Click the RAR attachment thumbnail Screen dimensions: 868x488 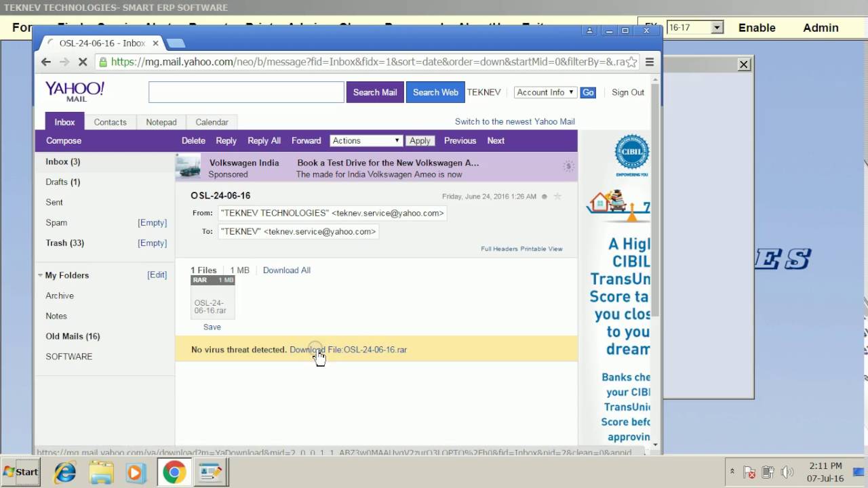pyautogui.click(x=213, y=297)
